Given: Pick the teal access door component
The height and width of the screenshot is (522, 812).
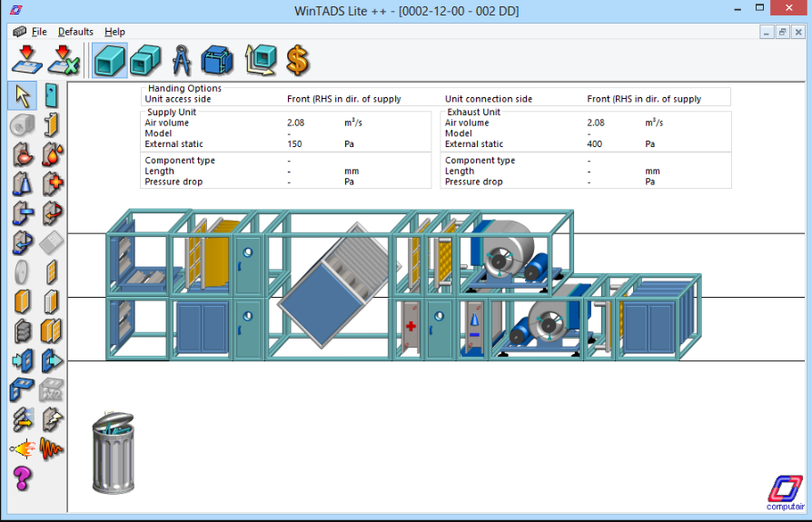Looking at the screenshot, I should pyautogui.click(x=51, y=95).
